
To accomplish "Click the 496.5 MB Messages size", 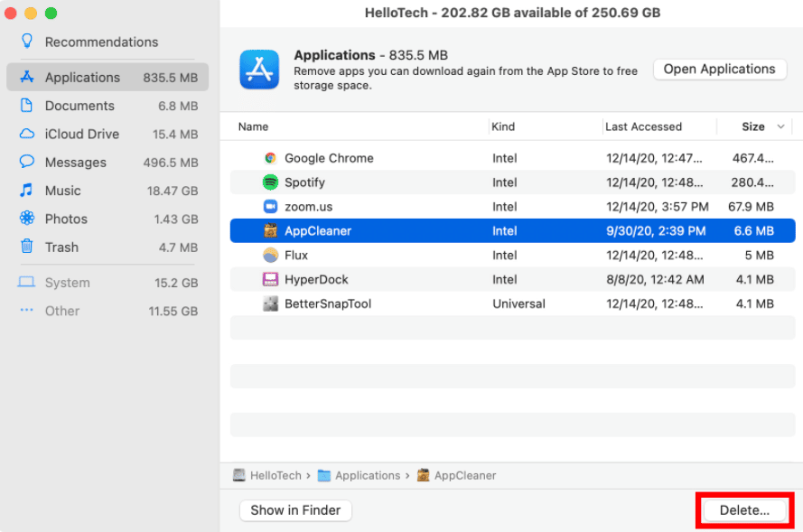I will pos(171,163).
